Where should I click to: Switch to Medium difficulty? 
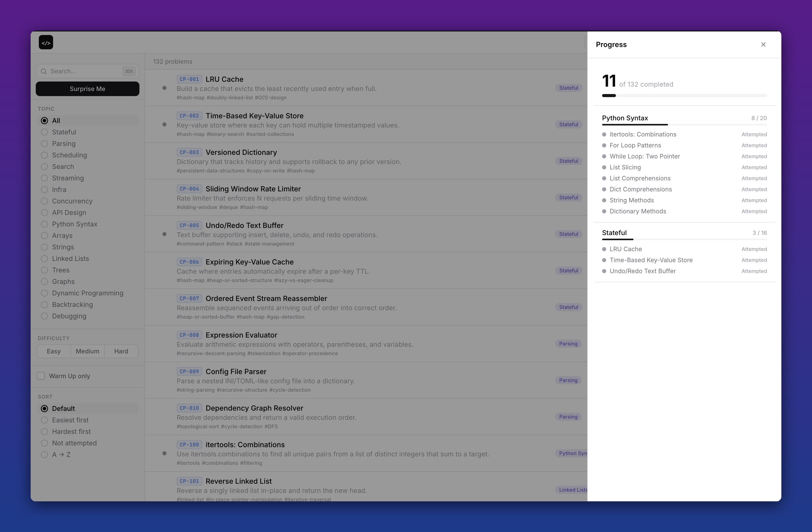tap(87, 351)
